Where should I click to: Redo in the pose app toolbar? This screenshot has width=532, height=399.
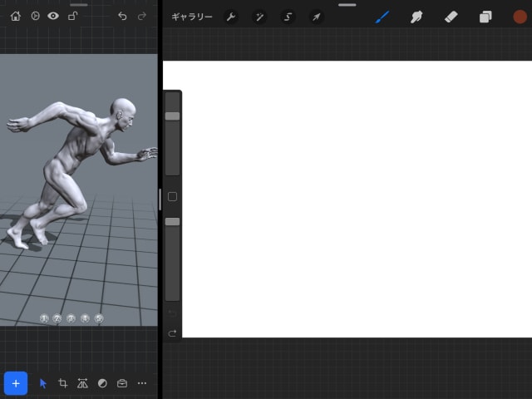pyautogui.click(x=142, y=16)
